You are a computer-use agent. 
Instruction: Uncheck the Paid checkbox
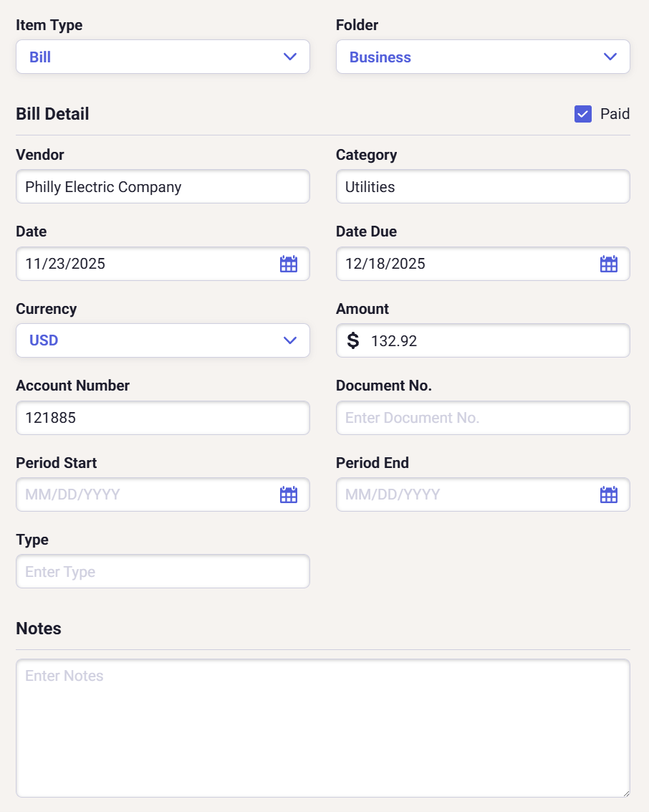point(583,114)
